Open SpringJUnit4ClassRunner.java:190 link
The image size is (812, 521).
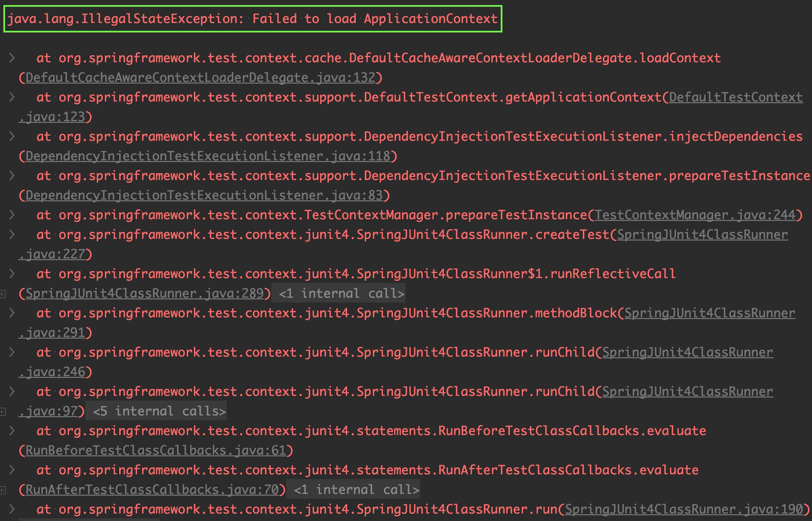click(x=683, y=509)
